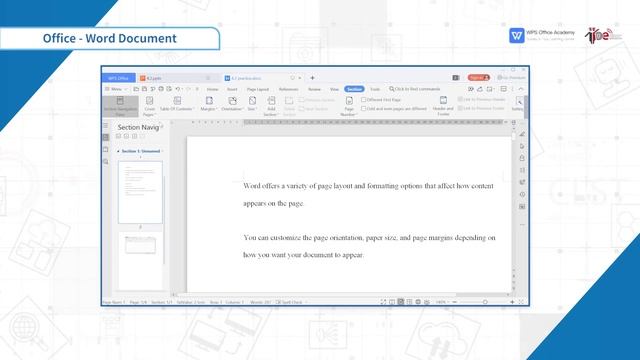Open the Page Layout ribbon tab
Image resolution: width=640 pixels, height=360 pixels.
click(x=258, y=89)
